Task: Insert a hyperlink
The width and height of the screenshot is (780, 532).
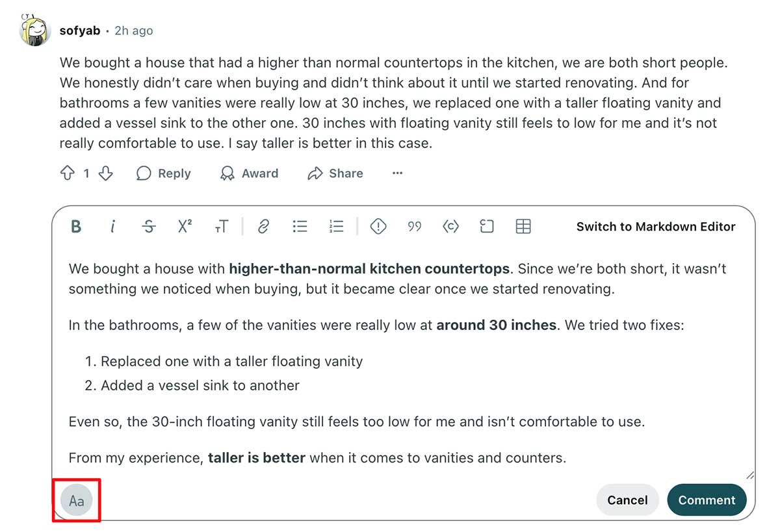Action: pyautogui.click(x=263, y=227)
